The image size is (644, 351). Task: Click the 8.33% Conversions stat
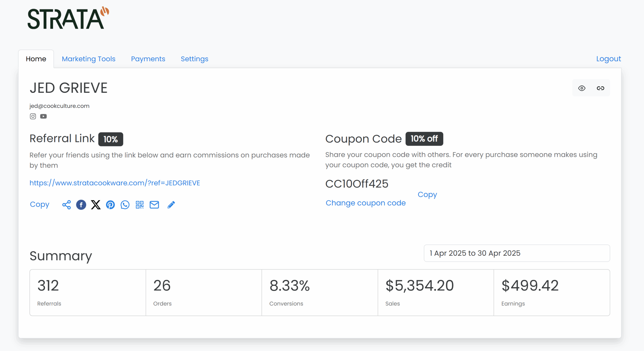pyautogui.click(x=320, y=292)
